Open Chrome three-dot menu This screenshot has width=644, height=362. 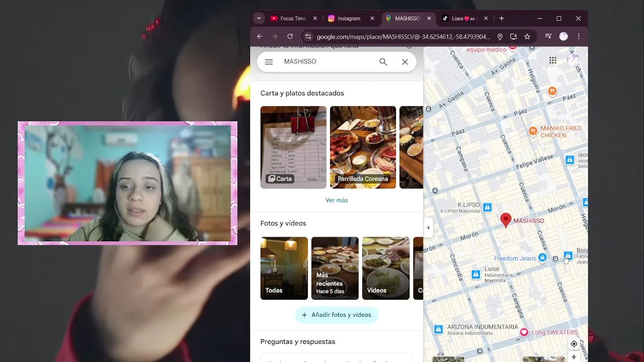tap(579, 36)
